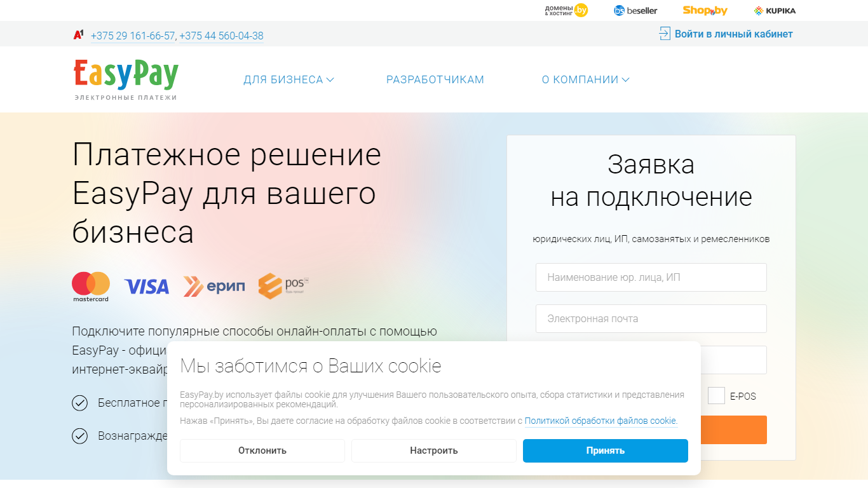This screenshot has width=868, height=488.
Task: Open the KUPIKA partner logo
Action: click(775, 10)
